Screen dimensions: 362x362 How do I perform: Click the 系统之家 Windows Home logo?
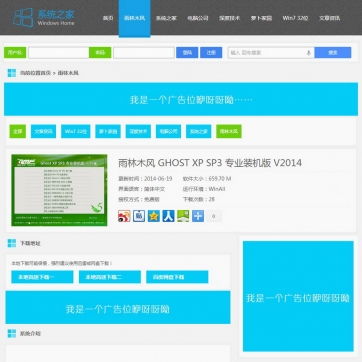pos(44,18)
